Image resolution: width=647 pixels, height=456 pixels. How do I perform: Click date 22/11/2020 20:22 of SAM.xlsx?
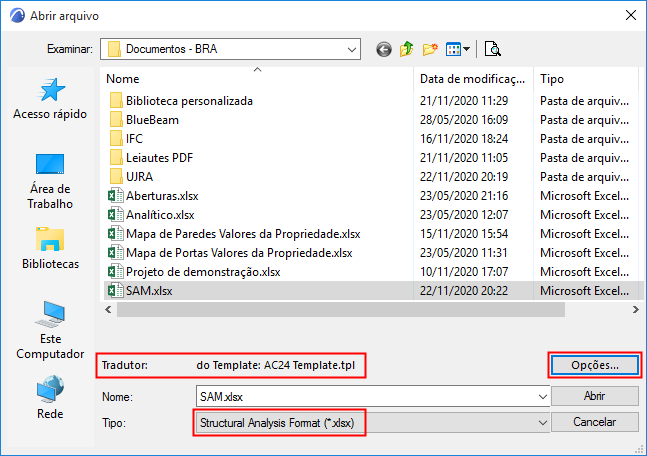coord(464,291)
